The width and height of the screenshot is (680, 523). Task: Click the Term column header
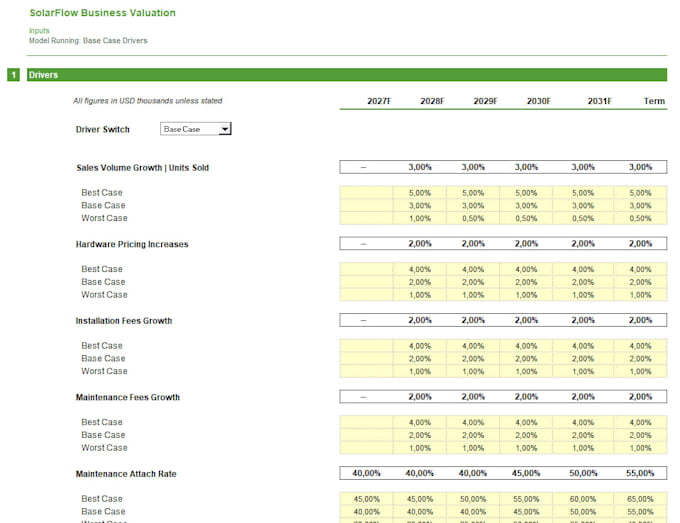click(654, 101)
